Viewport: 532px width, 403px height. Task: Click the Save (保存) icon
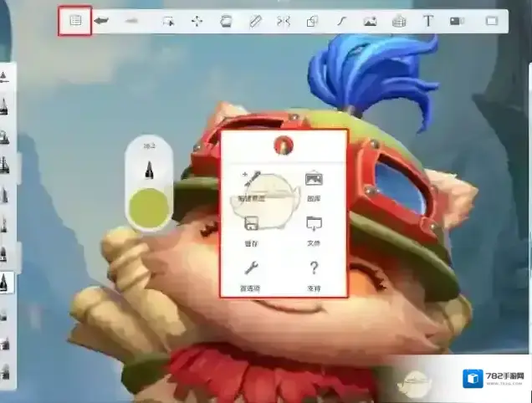tap(250, 227)
